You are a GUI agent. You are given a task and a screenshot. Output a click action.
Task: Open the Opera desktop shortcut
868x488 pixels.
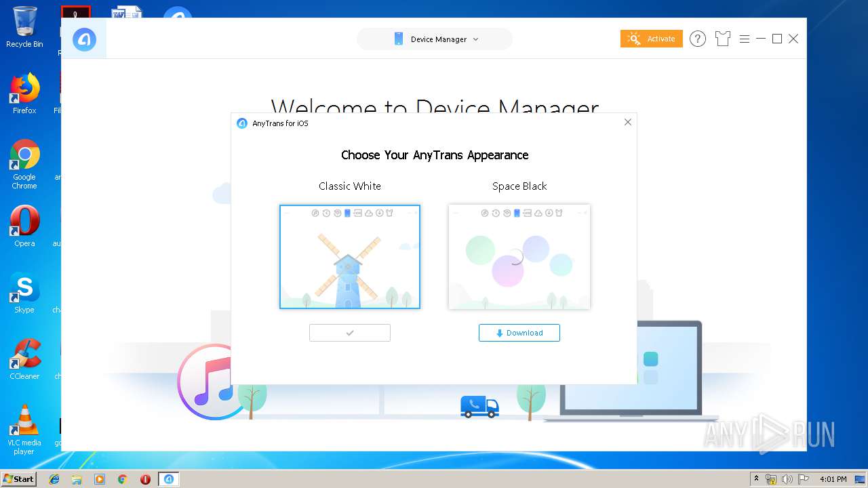(x=24, y=226)
